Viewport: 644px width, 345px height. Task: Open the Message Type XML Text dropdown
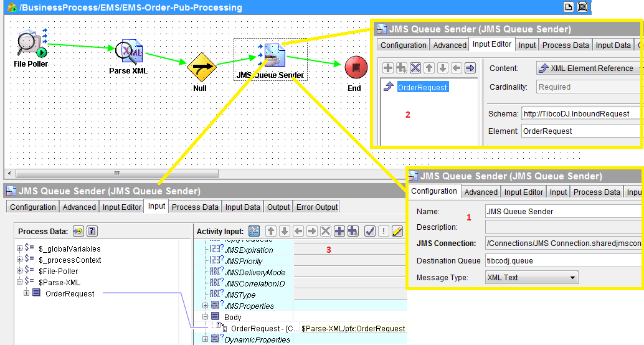531,278
